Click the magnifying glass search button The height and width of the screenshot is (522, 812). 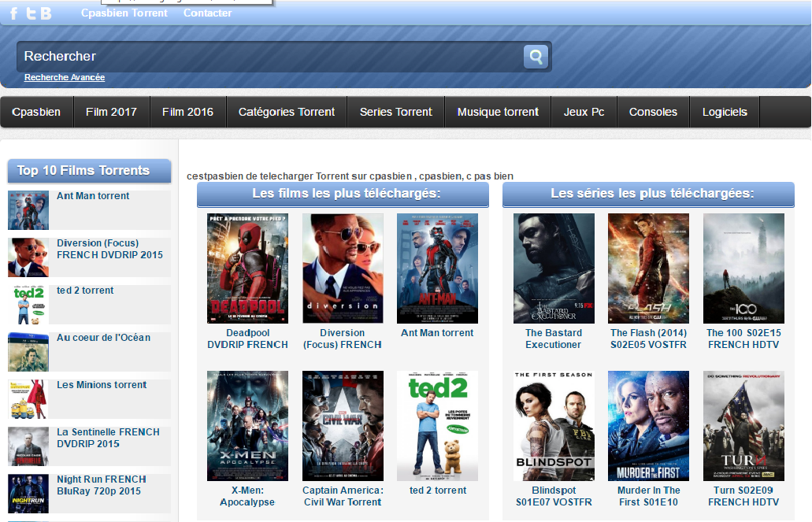tap(536, 57)
